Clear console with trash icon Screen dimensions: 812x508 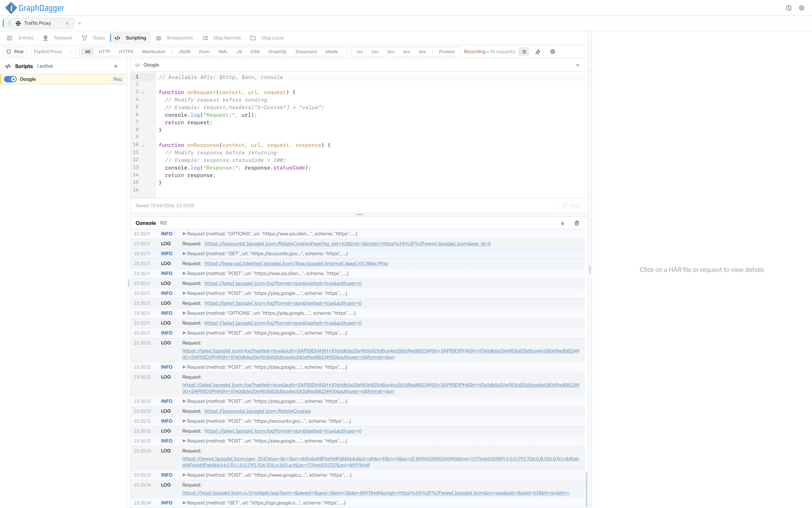[x=577, y=223]
